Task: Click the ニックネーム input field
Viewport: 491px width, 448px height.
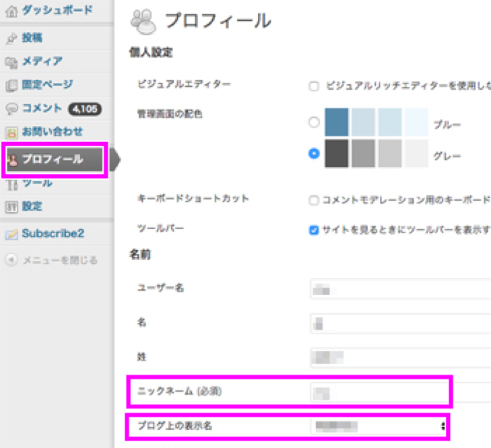Action: [x=379, y=391]
